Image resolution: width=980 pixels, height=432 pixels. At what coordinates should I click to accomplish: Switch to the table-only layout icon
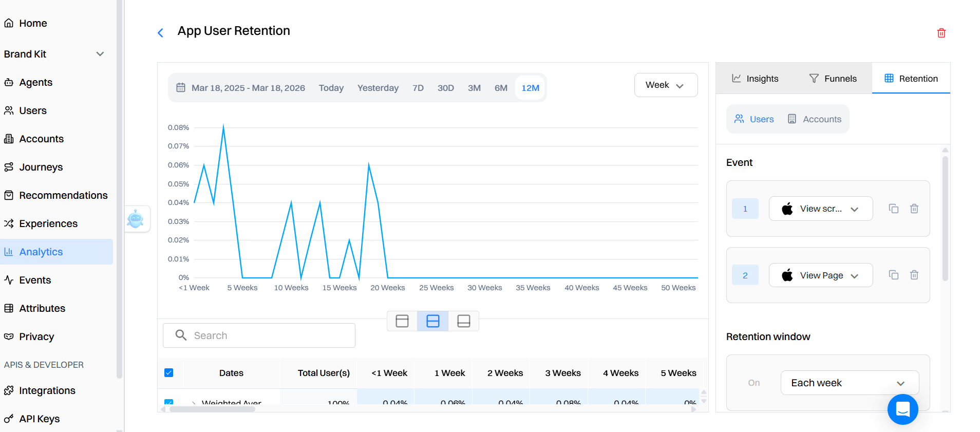tap(464, 321)
